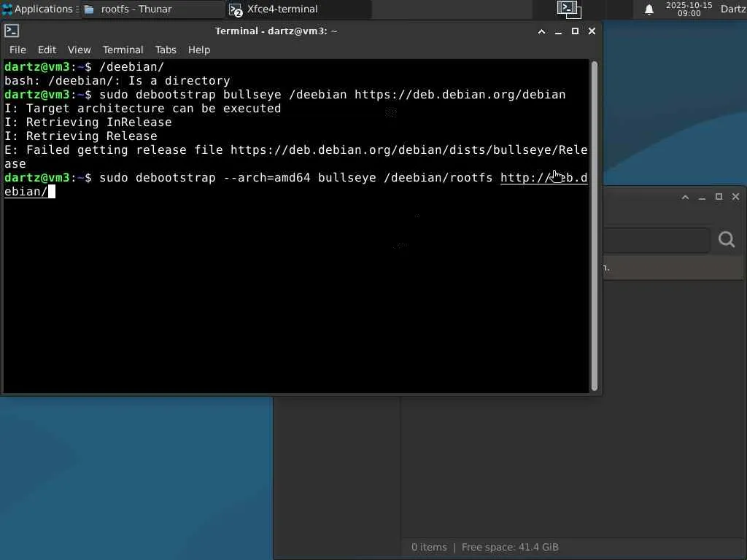
Task: Switch to Xfce4-terminal taskbar entry
Action: point(298,9)
